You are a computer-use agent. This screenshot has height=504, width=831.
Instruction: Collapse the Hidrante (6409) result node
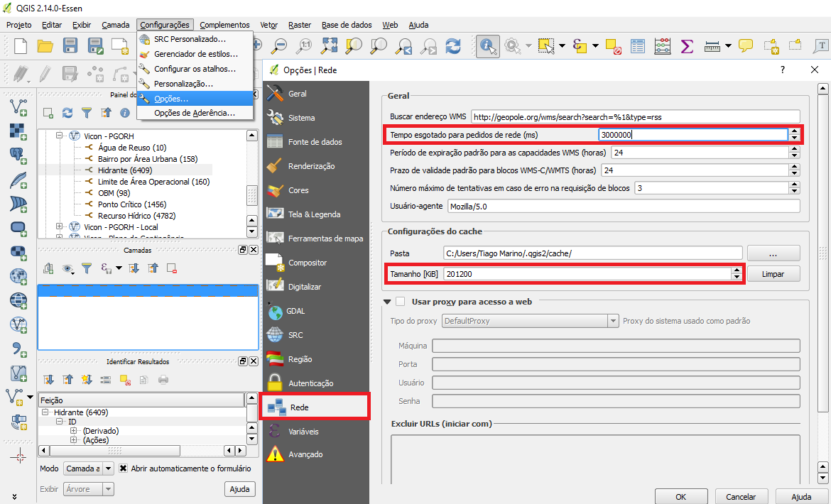pos(45,412)
